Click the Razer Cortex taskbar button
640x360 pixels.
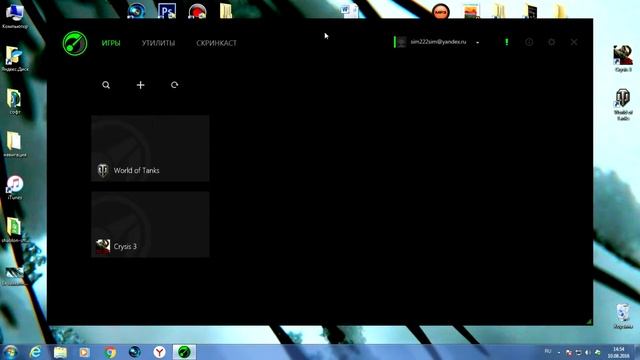(x=184, y=352)
